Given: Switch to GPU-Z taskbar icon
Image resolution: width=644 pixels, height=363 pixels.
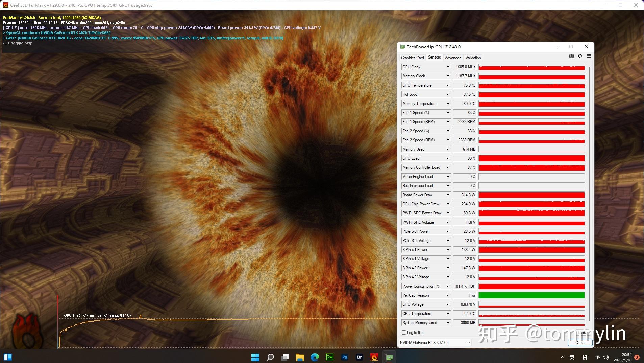Looking at the screenshot, I should coord(389,357).
